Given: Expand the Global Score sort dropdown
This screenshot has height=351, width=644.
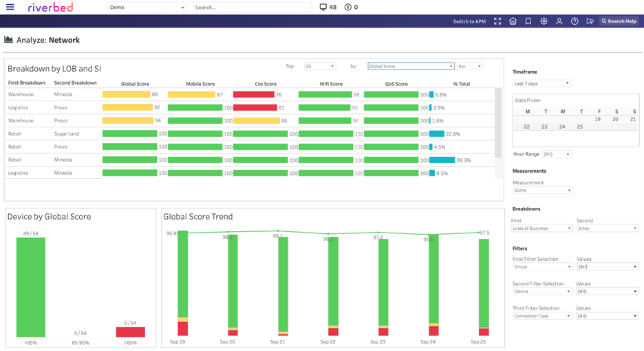Looking at the screenshot, I should point(411,67).
